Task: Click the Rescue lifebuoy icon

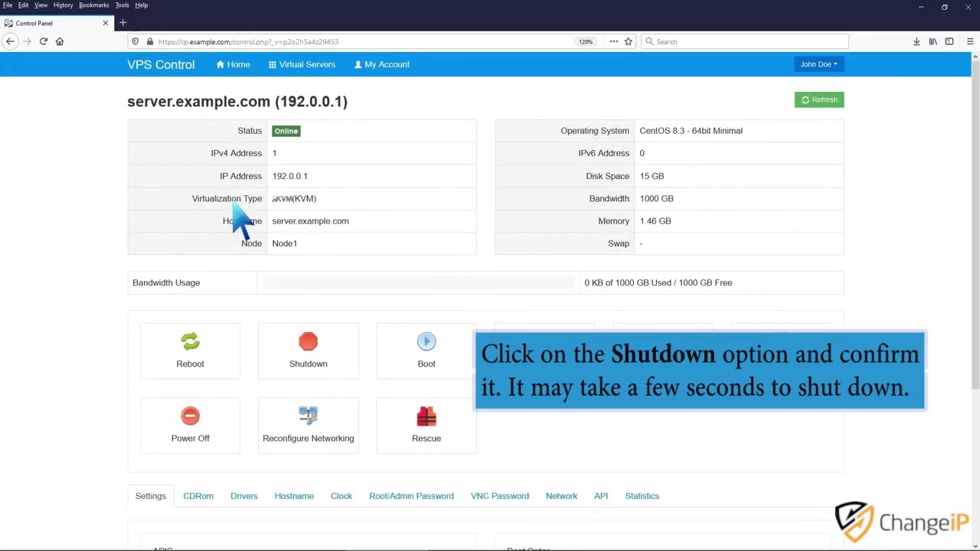Action: click(426, 416)
